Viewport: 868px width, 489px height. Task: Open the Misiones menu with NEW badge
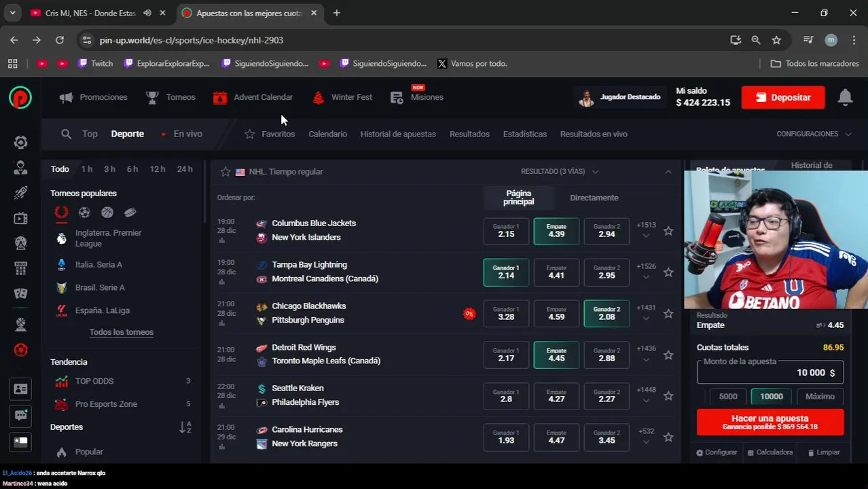pyautogui.click(x=417, y=97)
